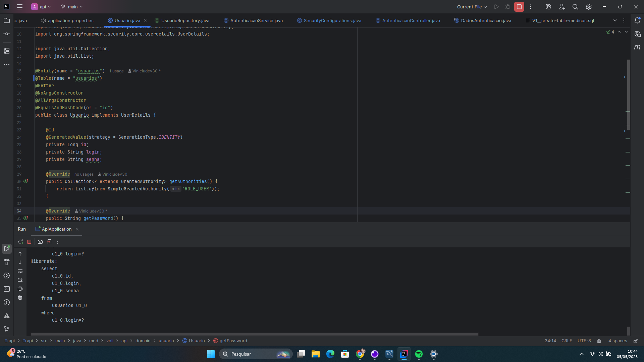Switch to the AutenticacaoService.java tab
The width and height of the screenshot is (644, 362).
[253, 20]
